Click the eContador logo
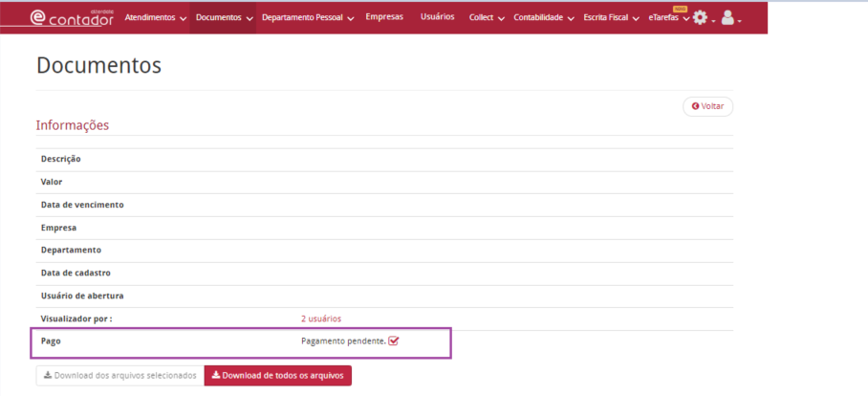This screenshot has height=396, width=868. (x=72, y=17)
